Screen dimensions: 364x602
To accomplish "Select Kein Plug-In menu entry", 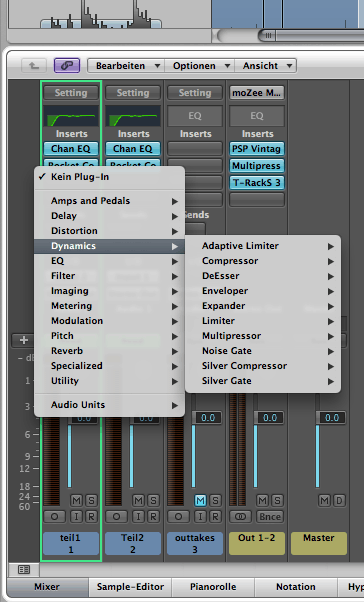I will coord(109,177).
